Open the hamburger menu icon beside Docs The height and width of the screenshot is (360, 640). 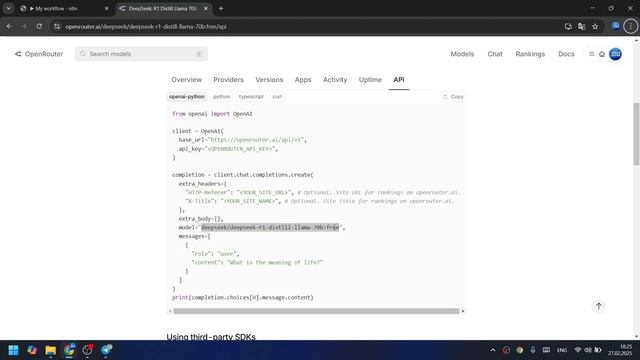(591, 54)
